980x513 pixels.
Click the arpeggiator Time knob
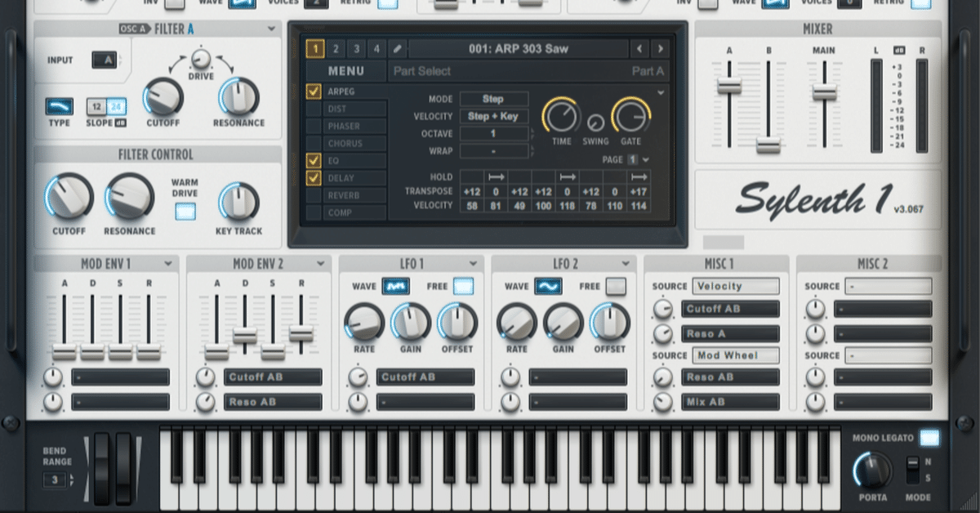[561, 116]
